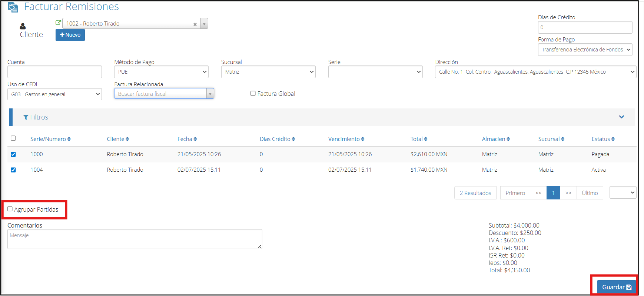Click remision number 1004

point(37,170)
